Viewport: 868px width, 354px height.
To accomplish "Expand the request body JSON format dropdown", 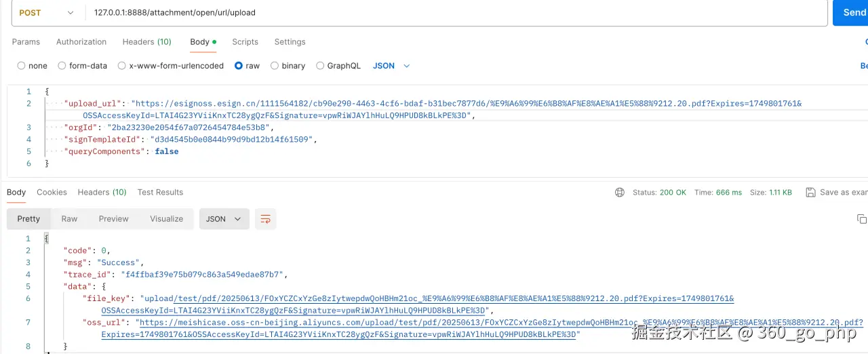I will click(x=392, y=66).
